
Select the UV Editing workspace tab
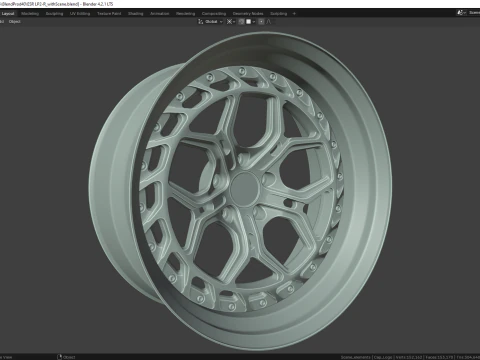80,14
